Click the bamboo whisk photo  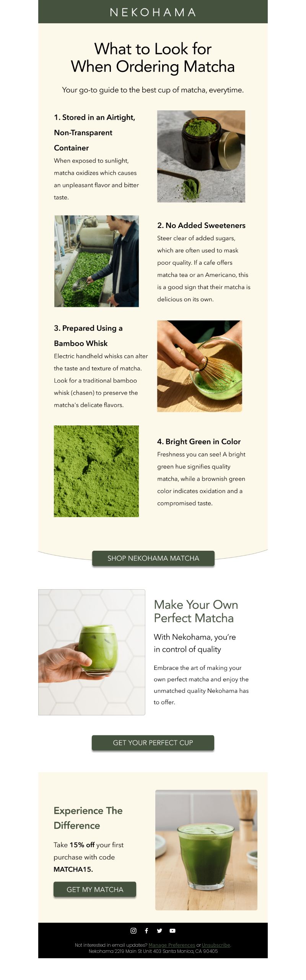[200, 366]
